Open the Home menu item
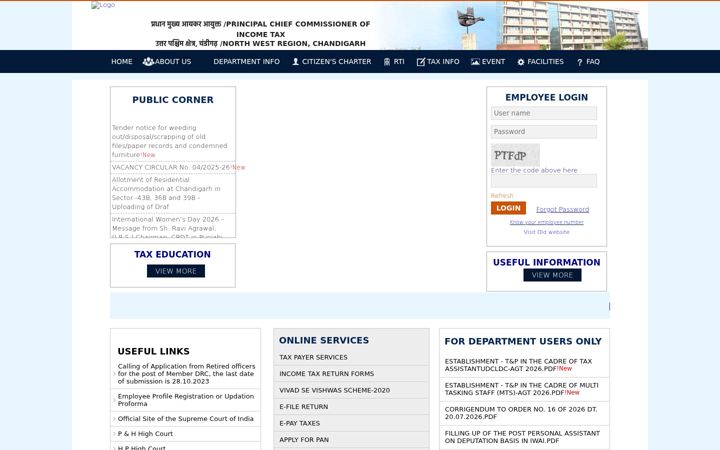The width and height of the screenshot is (720, 450). (x=122, y=62)
